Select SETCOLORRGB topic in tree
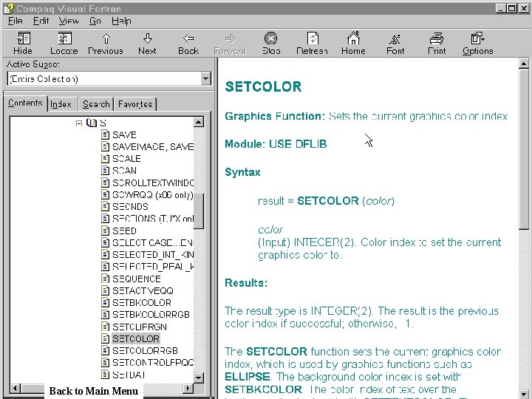Screen dimensions: 532x399 146,350
